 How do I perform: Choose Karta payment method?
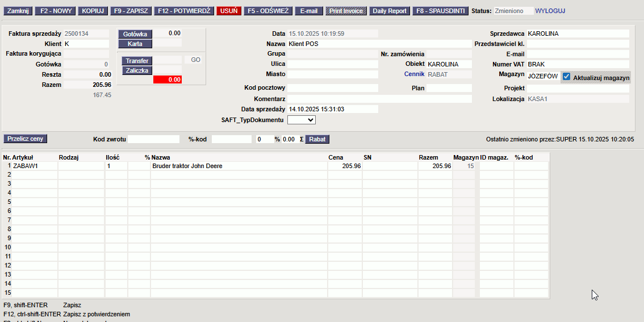point(135,44)
